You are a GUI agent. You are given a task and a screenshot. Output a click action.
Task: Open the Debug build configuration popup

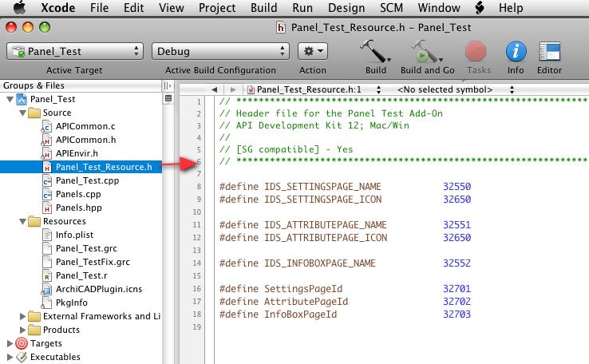tap(220, 51)
